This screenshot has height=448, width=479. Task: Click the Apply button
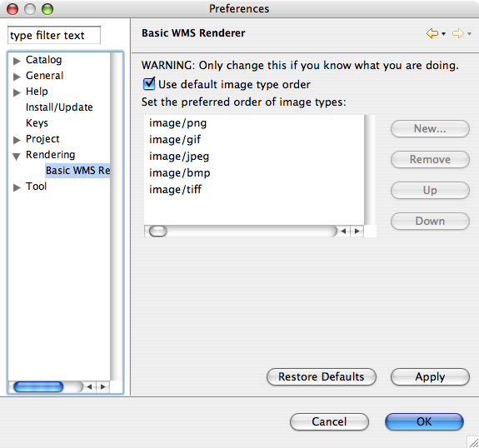pos(430,377)
